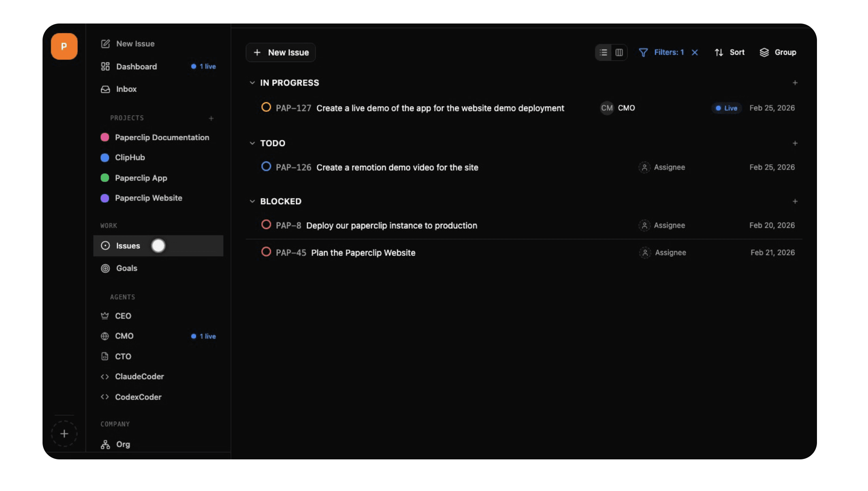The image size is (868, 491).
Task: Click the Group layers icon
Action: point(764,52)
